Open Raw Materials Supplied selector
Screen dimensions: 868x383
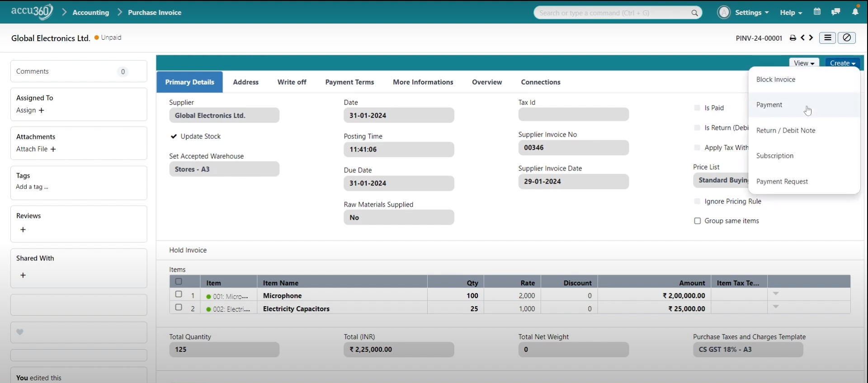point(399,218)
